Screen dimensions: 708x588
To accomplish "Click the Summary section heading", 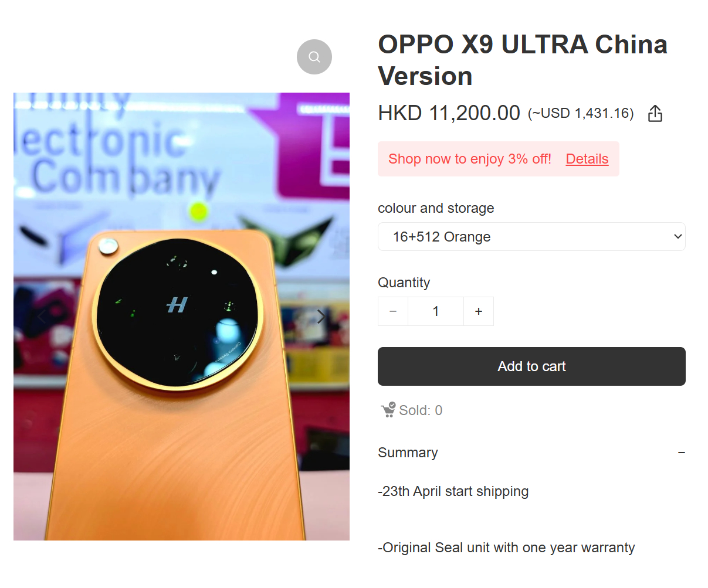I will 408,453.
